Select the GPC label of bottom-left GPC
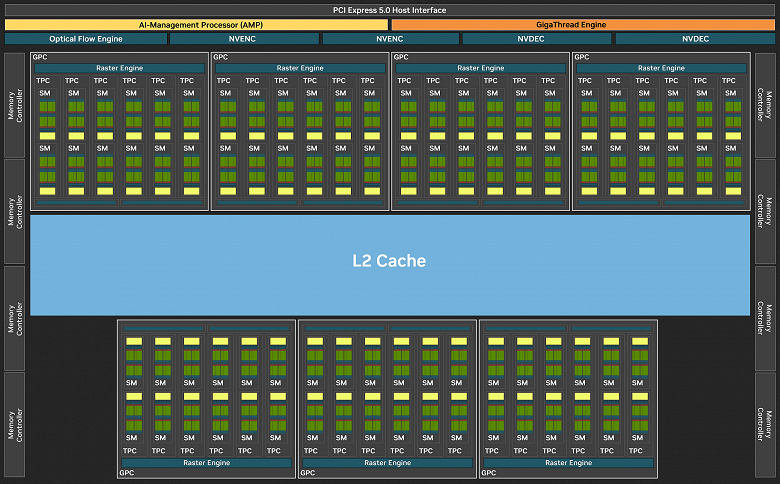Viewport: 780px width, 484px height. pyautogui.click(x=127, y=473)
